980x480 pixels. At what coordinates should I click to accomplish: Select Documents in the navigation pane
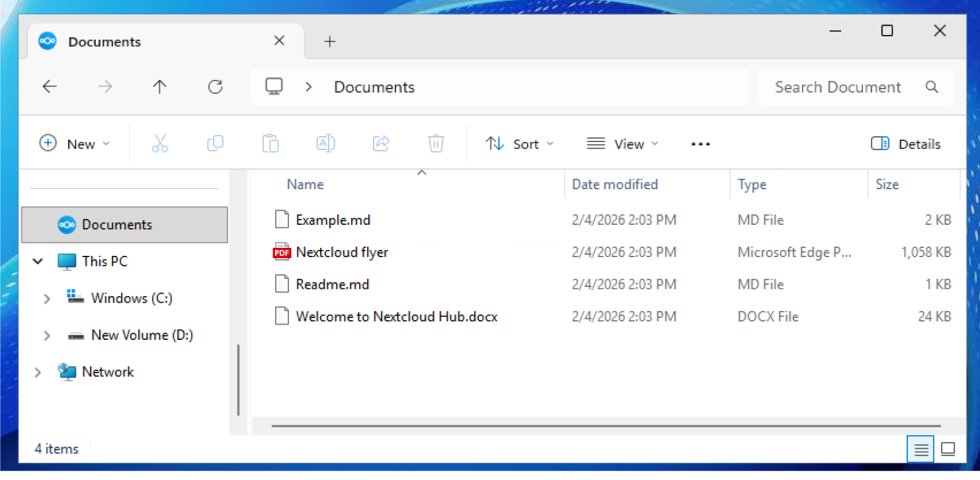124,225
